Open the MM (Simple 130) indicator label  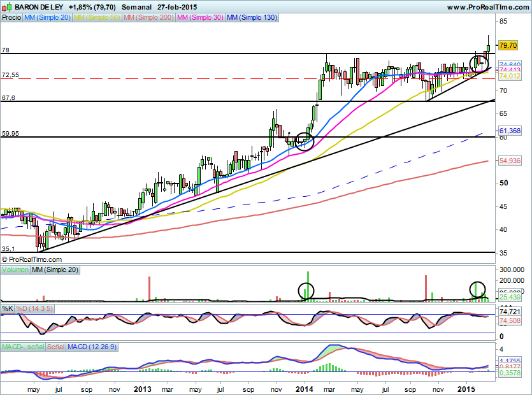pos(252,18)
